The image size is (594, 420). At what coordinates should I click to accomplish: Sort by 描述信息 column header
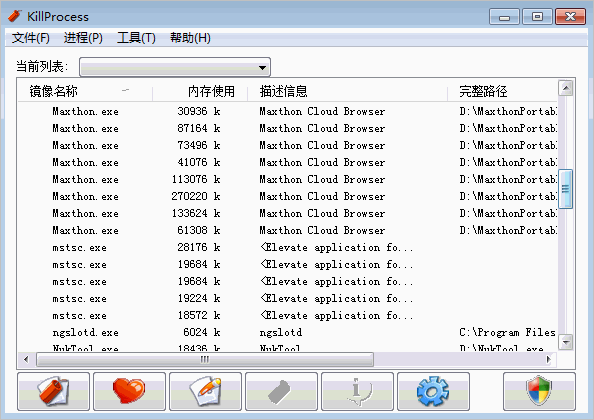point(347,91)
